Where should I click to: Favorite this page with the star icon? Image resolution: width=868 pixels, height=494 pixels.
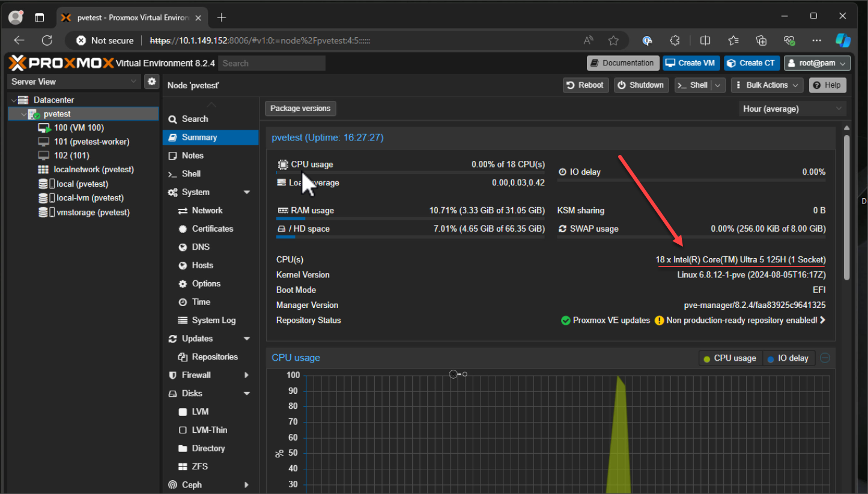point(613,40)
